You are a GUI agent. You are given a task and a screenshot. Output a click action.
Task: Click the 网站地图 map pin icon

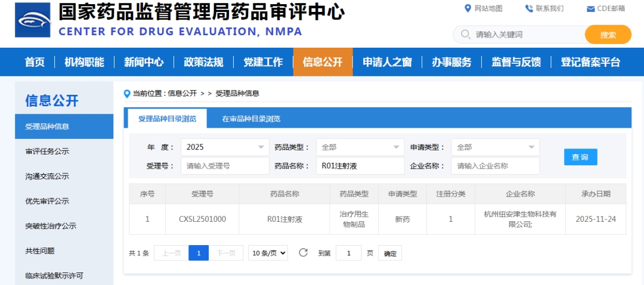(467, 8)
